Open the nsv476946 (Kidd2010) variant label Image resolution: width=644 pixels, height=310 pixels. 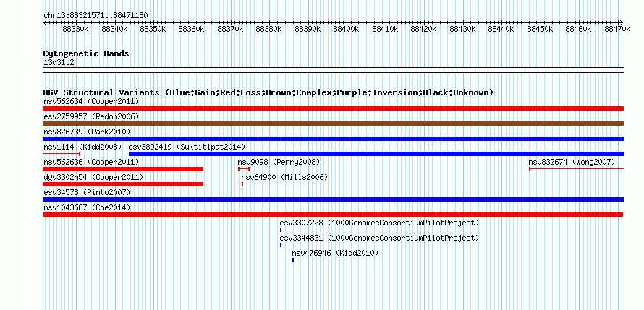[335, 253]
